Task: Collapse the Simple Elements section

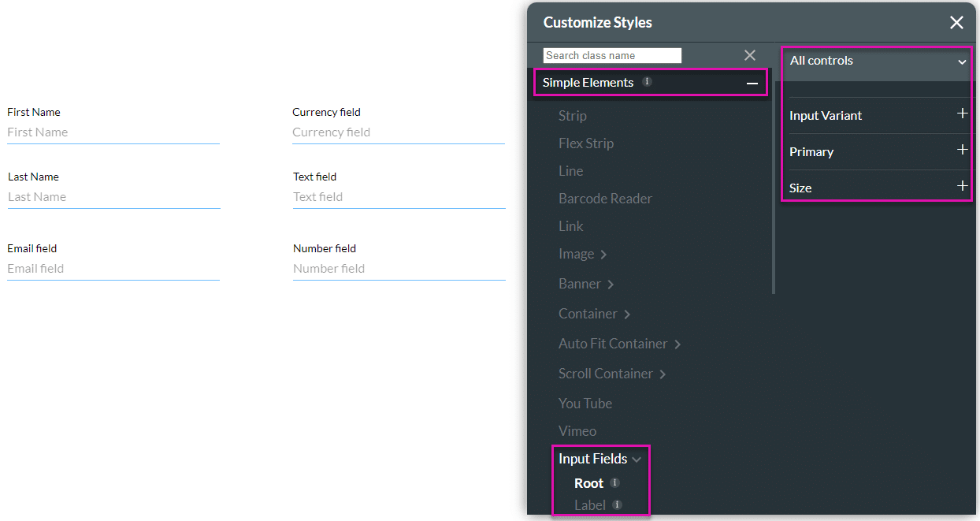Action: [x=752, y=81]
